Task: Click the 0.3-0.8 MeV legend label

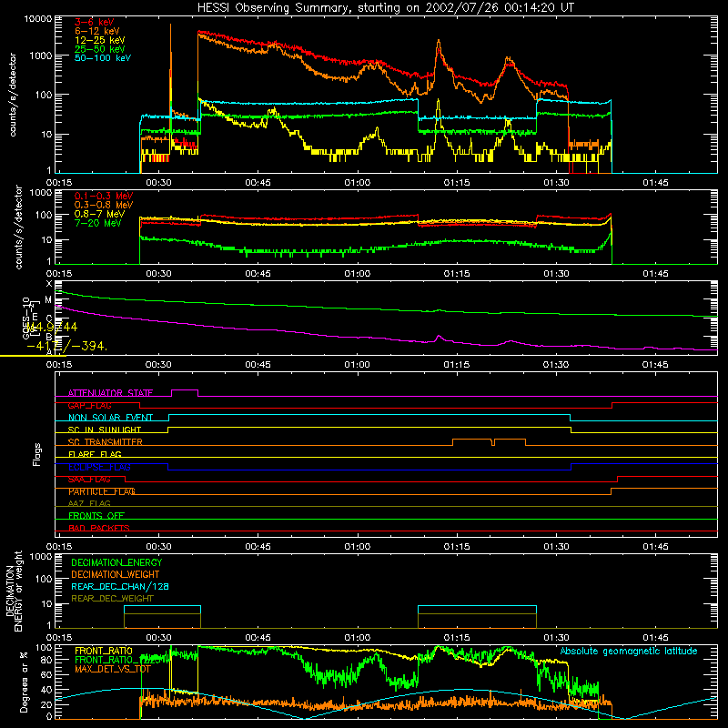Action: pyautogui.click(x=104, y=205)
